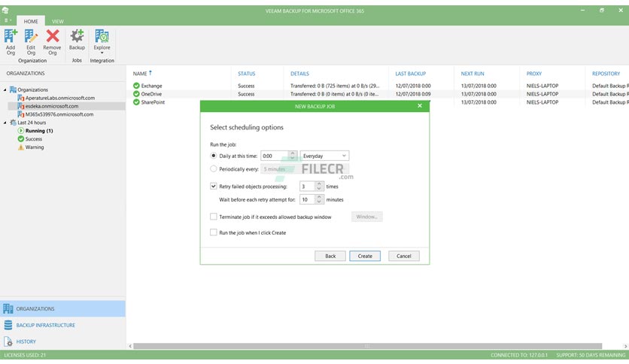Viewport: 629px width, 364px height.
Task: Click the ApertureLabs.onmicrosoft.com organization icon
Action: [x=21, y=98]
